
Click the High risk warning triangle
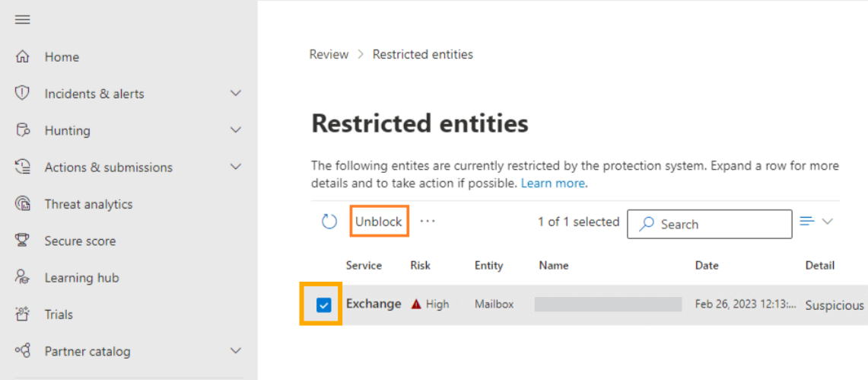416,304
